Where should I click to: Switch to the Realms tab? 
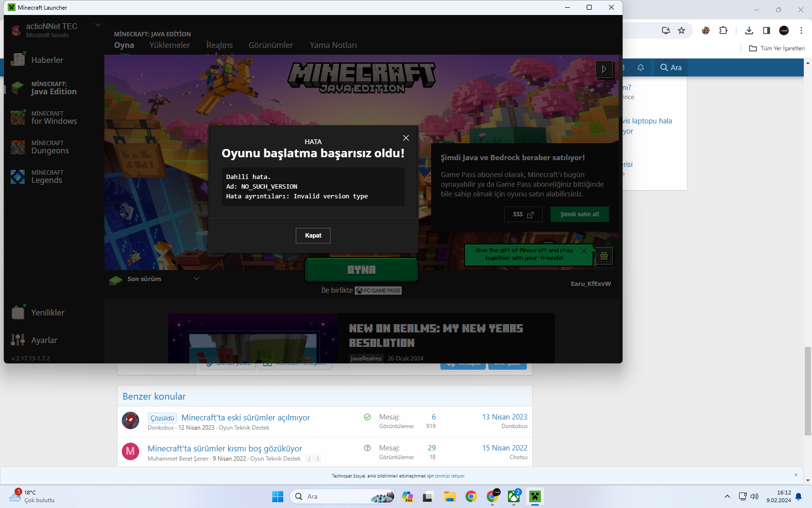pyautogui.click(x=219, y=45)
